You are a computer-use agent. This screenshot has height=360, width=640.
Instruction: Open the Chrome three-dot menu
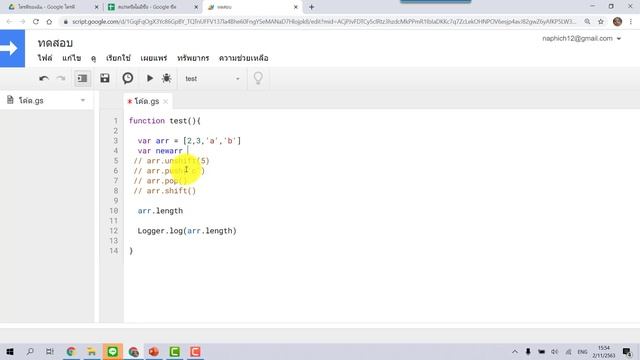631,22
